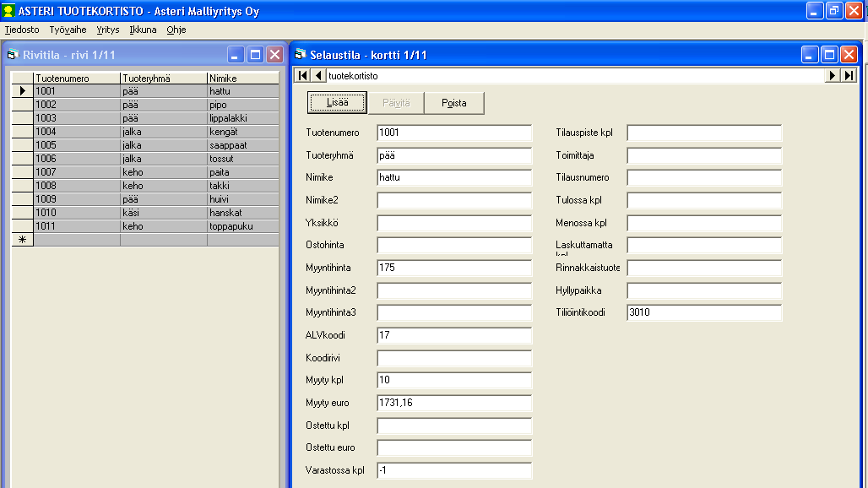Go to first record in tuotekortisto navigator

pyautogui.click(x=302, y=75)
